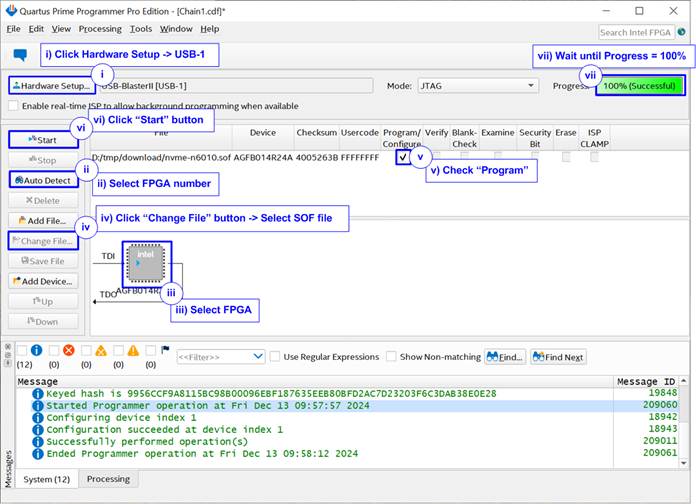Click the Message ID column header
696x504 pixels.
(646, 381)
